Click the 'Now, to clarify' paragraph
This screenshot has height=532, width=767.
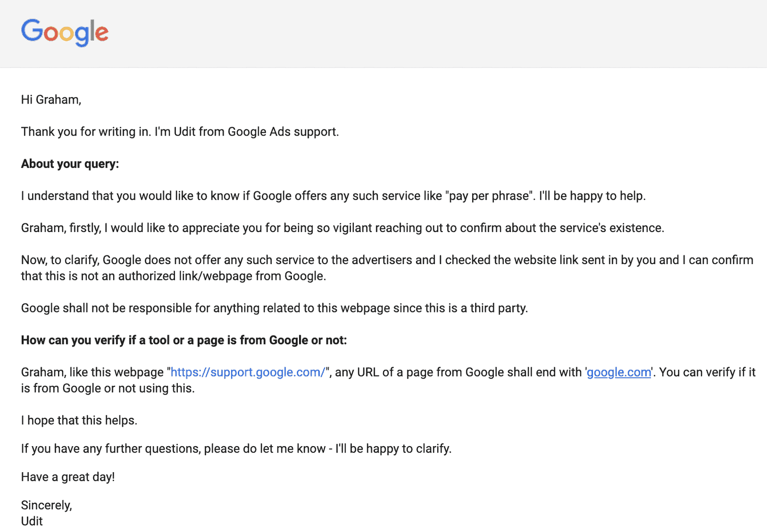(x=387, y=268)
